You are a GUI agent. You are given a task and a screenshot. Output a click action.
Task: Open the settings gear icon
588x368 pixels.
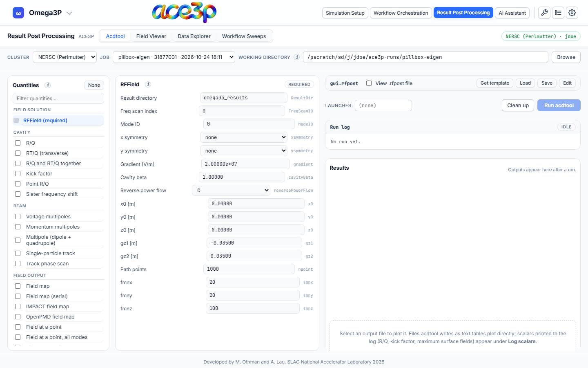[x=572, y=13]
